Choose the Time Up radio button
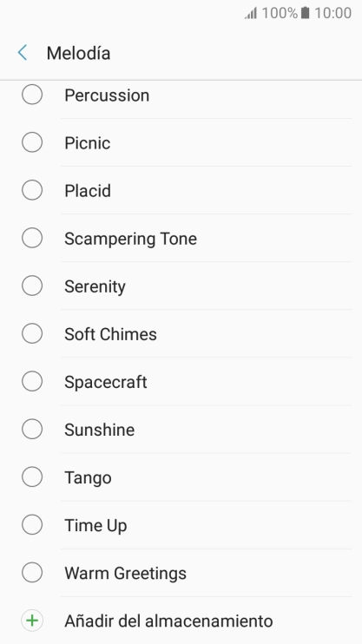Viewport: 362px width, 644px height. (32, 524)
